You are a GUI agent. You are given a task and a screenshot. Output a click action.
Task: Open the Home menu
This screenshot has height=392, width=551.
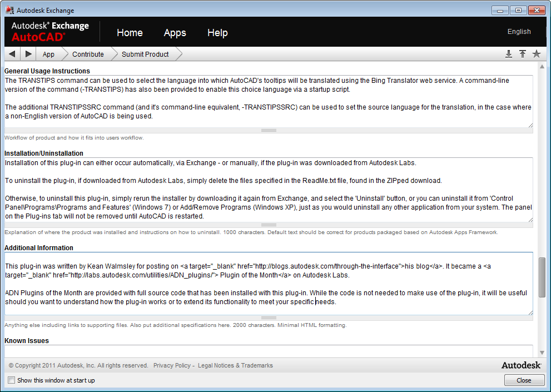[130, 33]
